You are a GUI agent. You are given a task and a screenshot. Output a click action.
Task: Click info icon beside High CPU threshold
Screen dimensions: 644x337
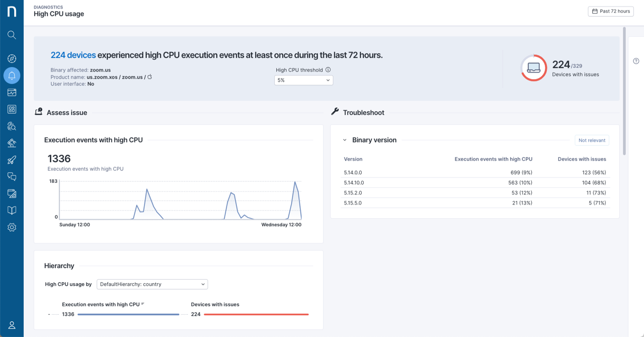click(328, 70)
